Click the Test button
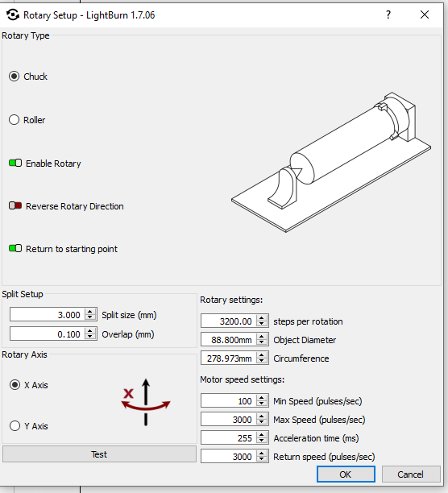The height and width of the screenshot is (493, 448). click(99, 454)
